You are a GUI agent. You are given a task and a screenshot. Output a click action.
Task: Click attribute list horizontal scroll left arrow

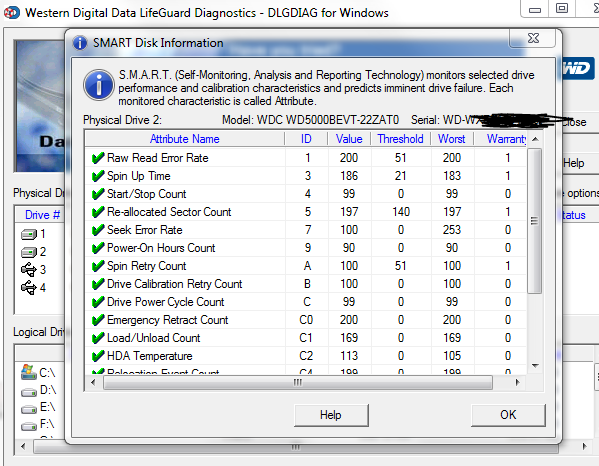pos(93,382)
